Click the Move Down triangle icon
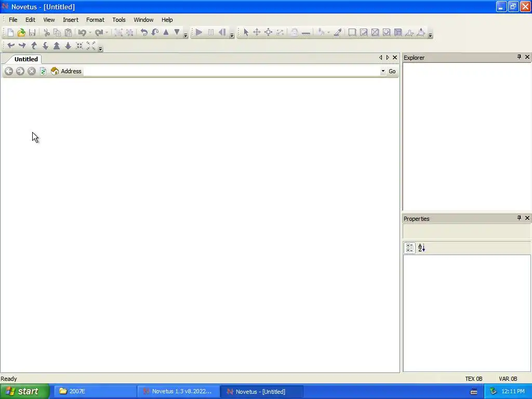 pyautogui.click(x=177, y=33)
